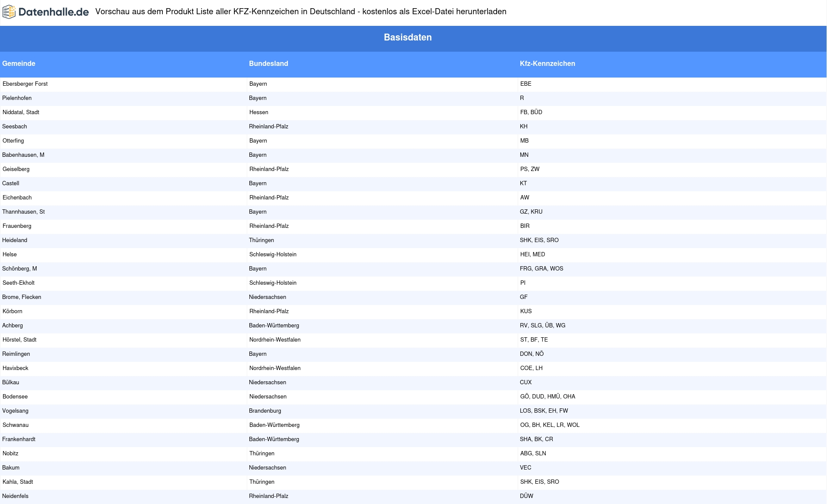Click the HEI, MED license plate codes
The image size is (827, 504).
(533, 255)
